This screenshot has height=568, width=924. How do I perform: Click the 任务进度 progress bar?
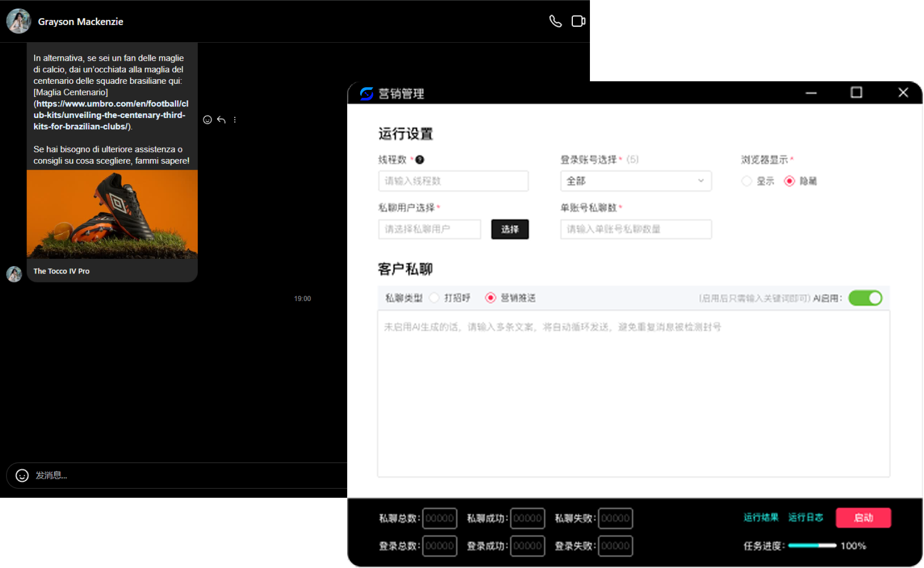coord(812,546)
